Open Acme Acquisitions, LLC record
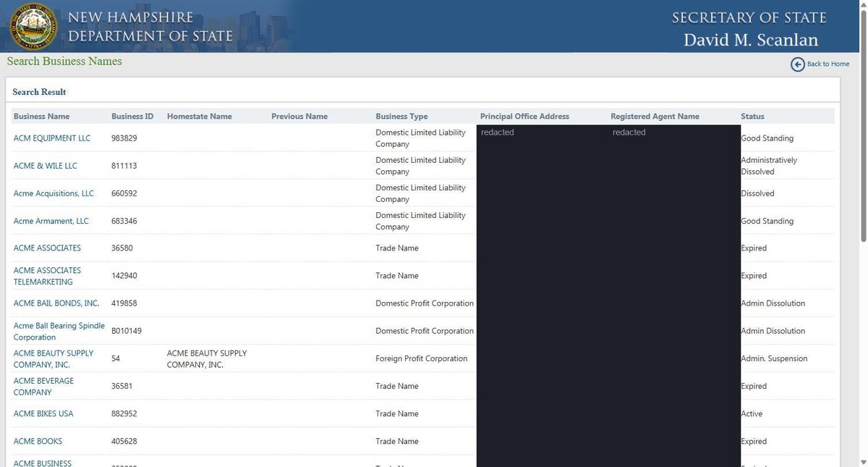 point(54,193)
